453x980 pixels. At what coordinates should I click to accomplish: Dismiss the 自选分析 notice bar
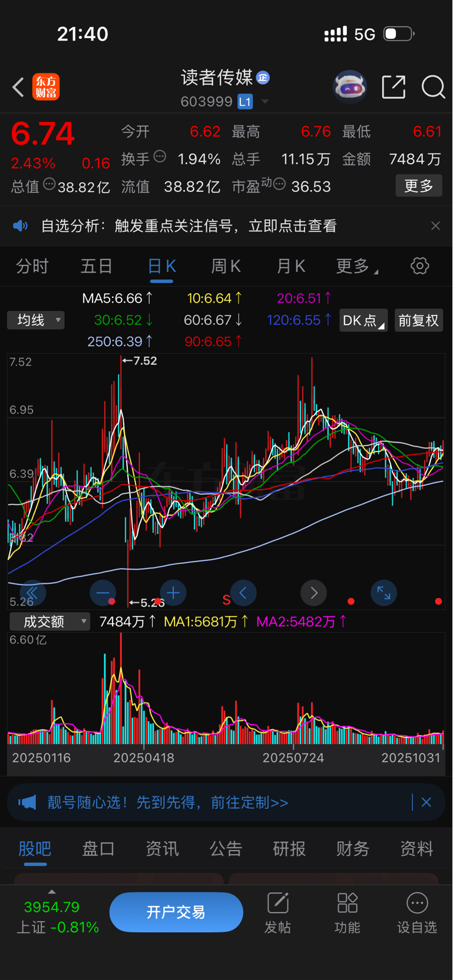pos(435,226)
